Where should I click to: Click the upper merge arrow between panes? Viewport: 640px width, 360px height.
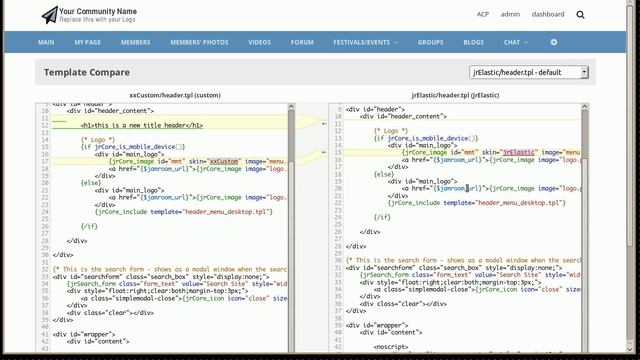pos(324,123)
